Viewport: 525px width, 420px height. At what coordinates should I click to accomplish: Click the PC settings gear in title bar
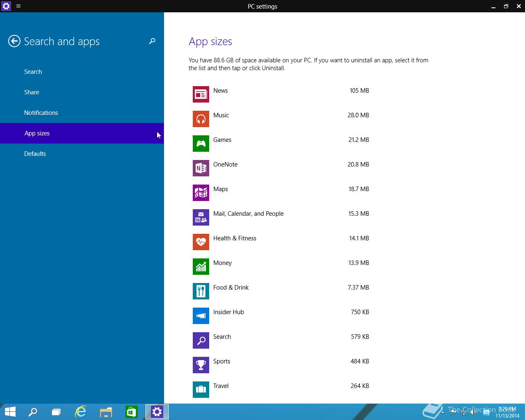[x=6, y=6]
